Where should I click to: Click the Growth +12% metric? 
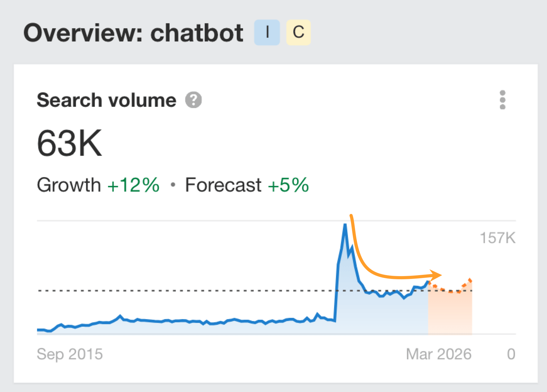click(x=98, y=185)
